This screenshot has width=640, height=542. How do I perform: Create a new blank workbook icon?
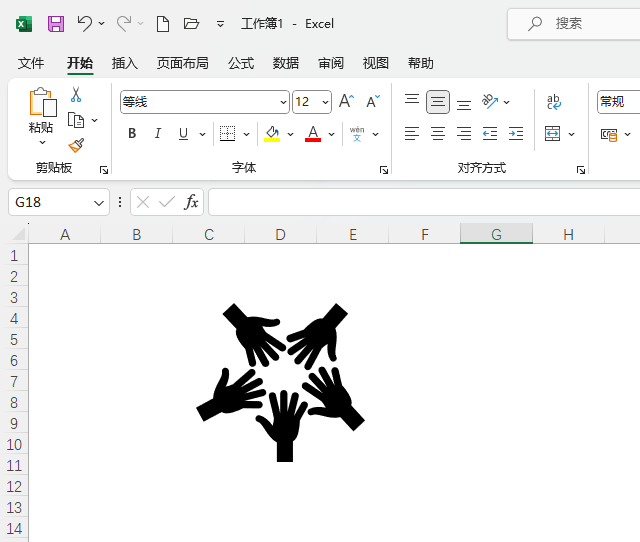tap(163, 24)
